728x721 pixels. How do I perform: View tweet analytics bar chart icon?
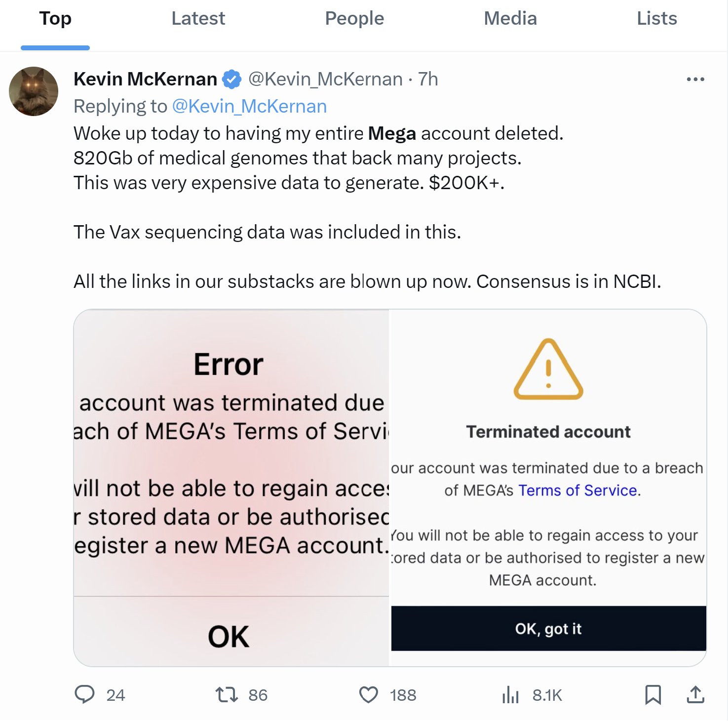(510, 695)
